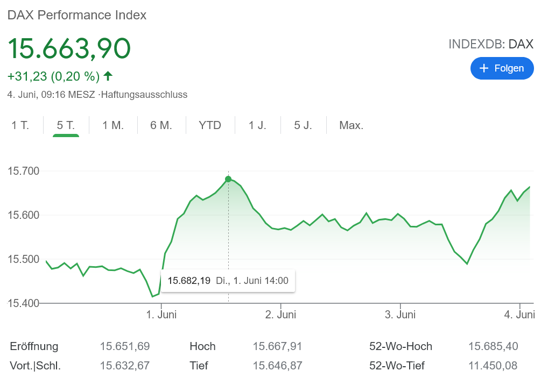Select the Max. time range tab
This screenshot has width=548, height=392.
pos(351,125)
